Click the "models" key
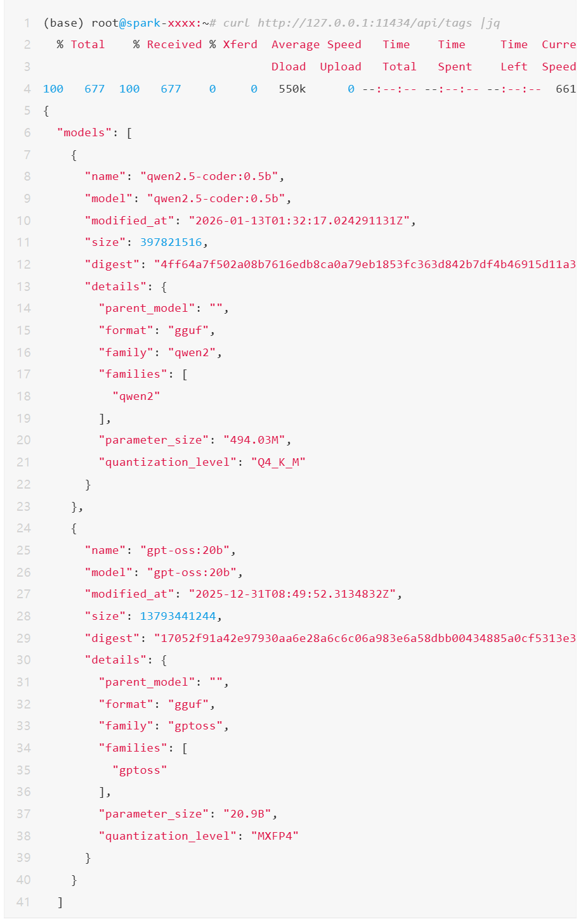This screenshot has height=924, width=581. tap(84, 132)
